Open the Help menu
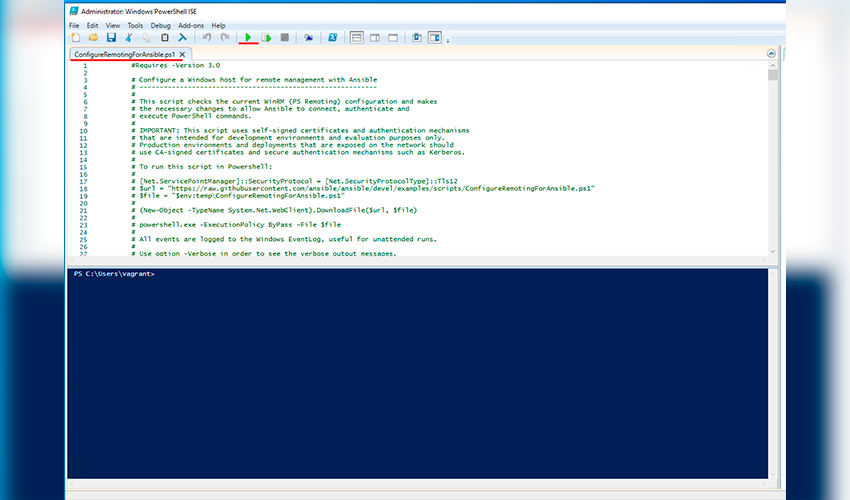The image size is (850, 500). coord(218,25)
